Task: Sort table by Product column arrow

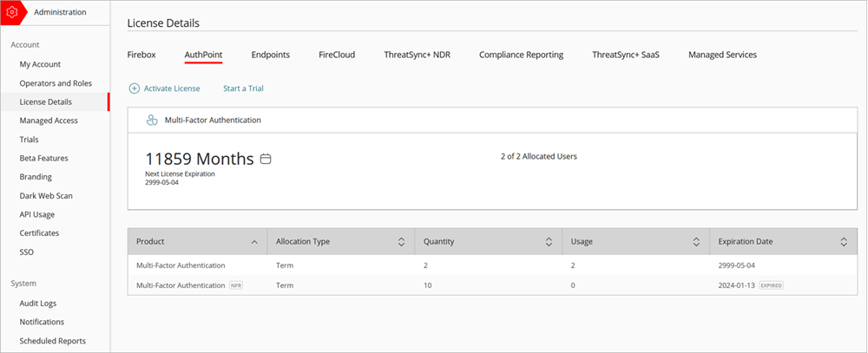Action: (254, 242)
